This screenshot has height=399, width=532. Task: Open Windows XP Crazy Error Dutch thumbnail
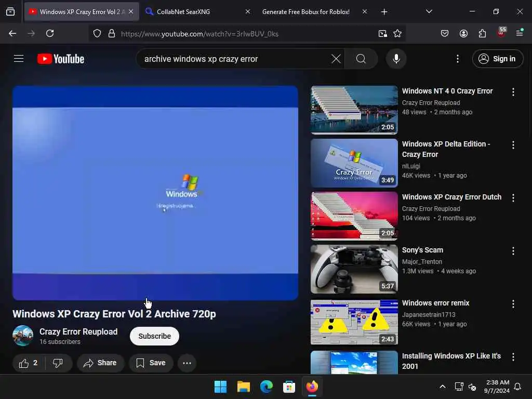click(354, 216)
